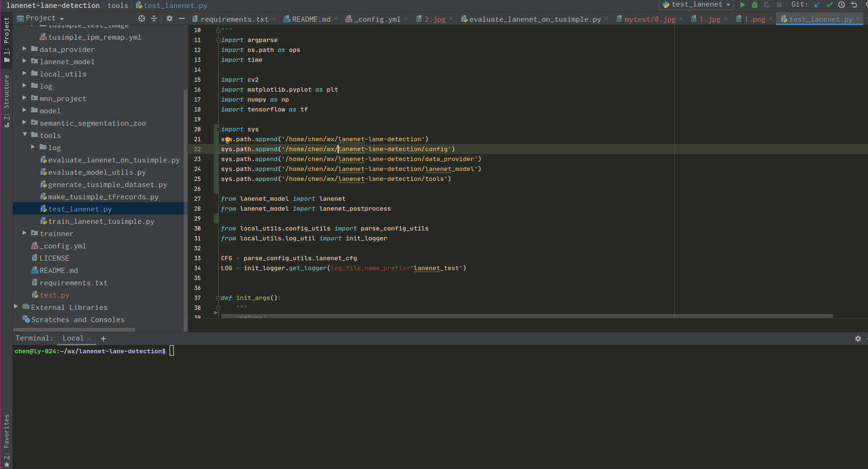Click lanenet-lane-detection breadcrumb

(53, 6)
